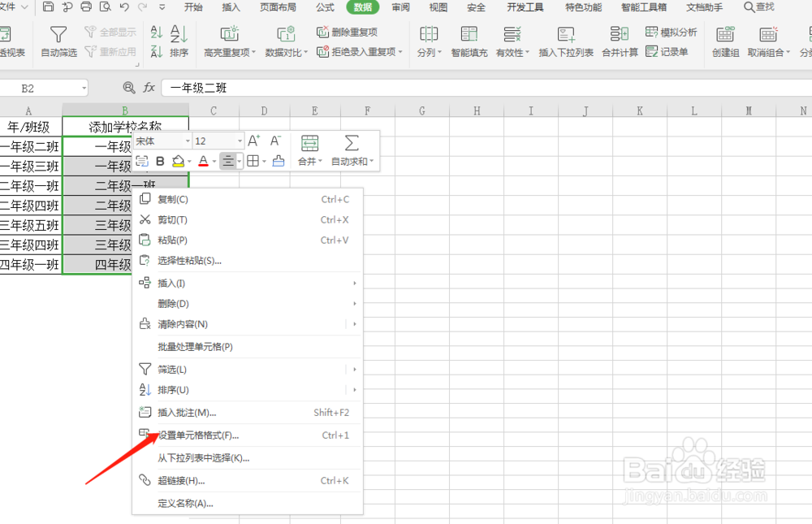812x524 pixels.
Task: Expand the font size dropdown showing 12
Action: [217, 140]
